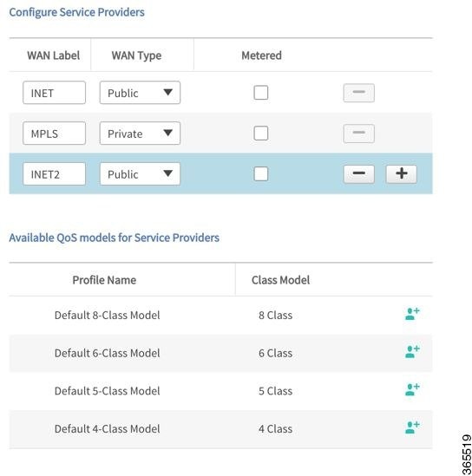Enable Metered for MPLS provider
This screenshot has height=476, width=472.
(261, 134)
